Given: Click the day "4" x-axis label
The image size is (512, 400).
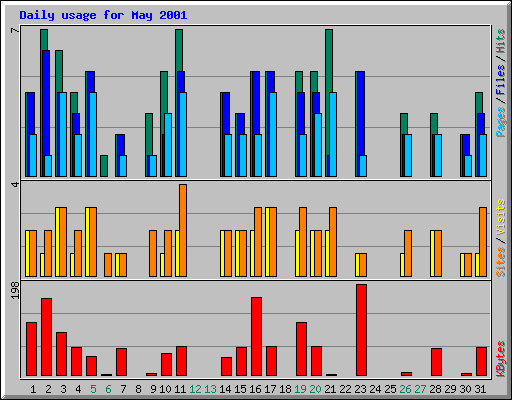Looking at the screenshot, I should pos(78,389).
